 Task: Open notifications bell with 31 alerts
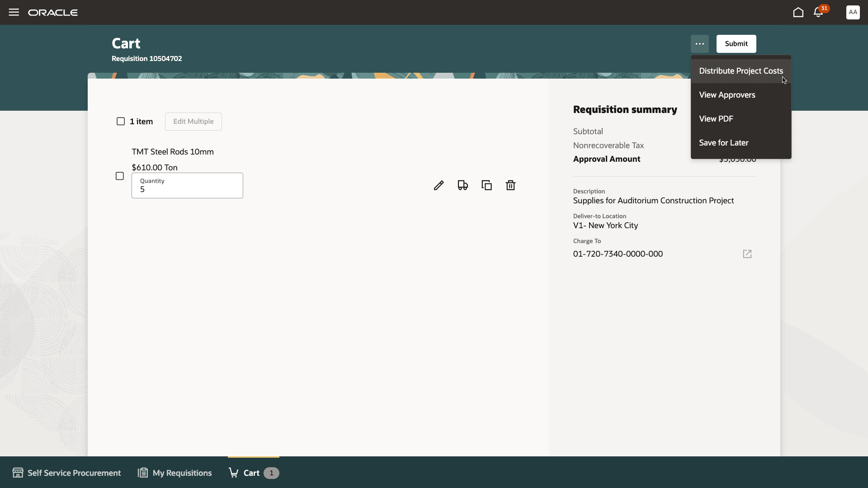(818, 12)
